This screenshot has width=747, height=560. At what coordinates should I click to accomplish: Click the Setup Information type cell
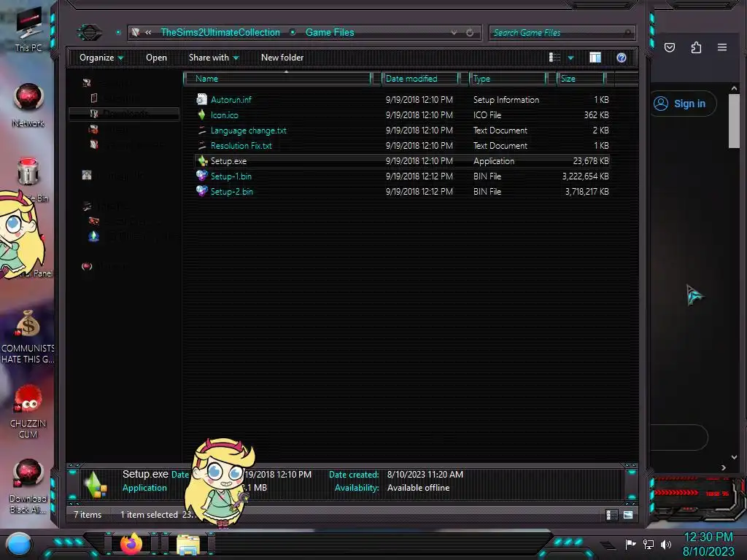[506, 99]
